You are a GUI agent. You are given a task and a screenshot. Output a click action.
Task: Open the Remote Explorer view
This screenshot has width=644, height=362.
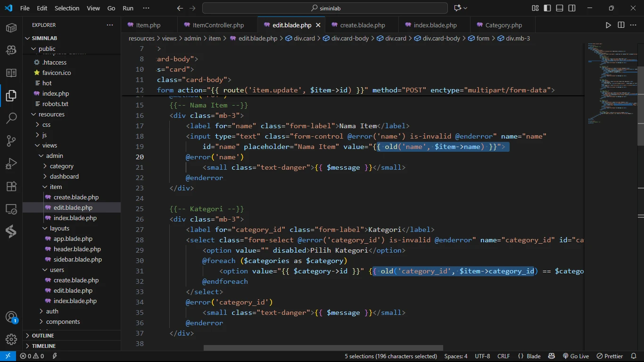(x=11, y=209)
